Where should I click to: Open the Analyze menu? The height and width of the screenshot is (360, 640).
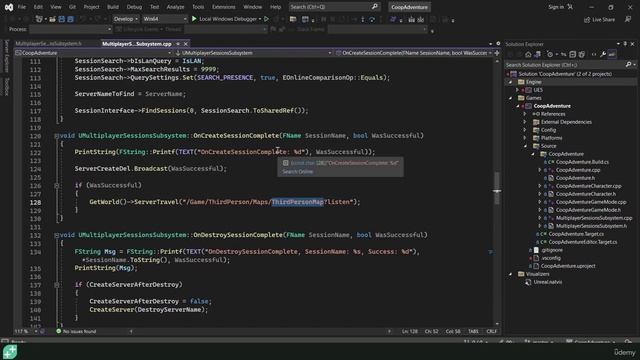click(175, 7)
